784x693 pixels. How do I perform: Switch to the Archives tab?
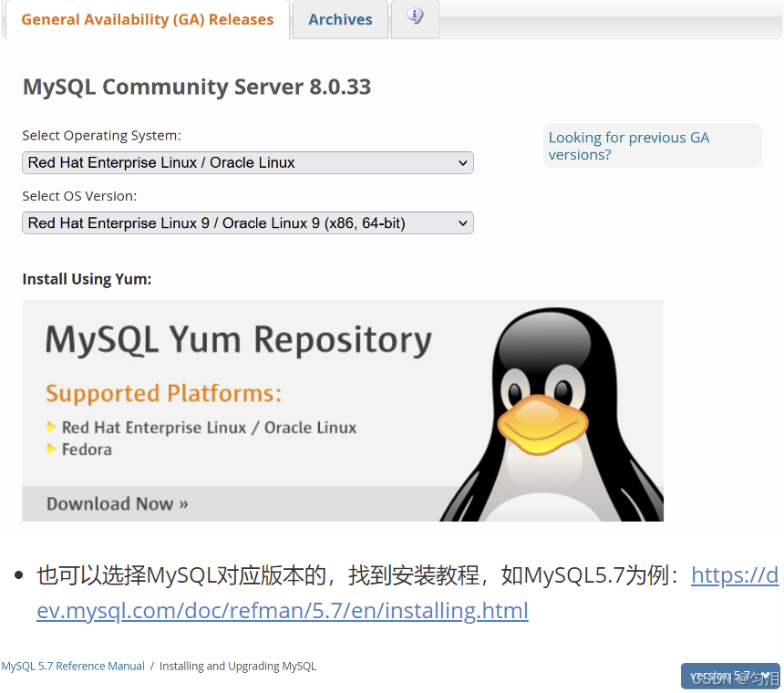340,18
